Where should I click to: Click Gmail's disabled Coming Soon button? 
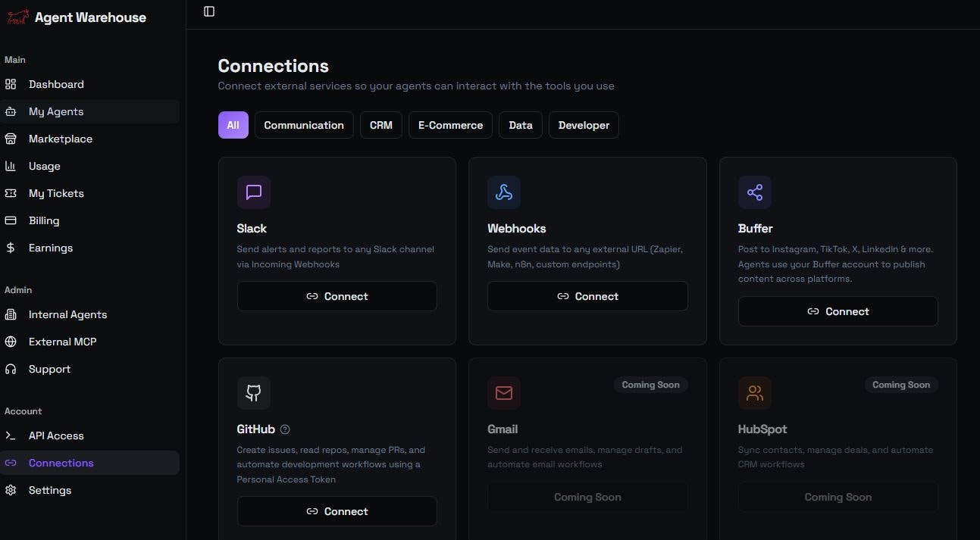point(587,497)
